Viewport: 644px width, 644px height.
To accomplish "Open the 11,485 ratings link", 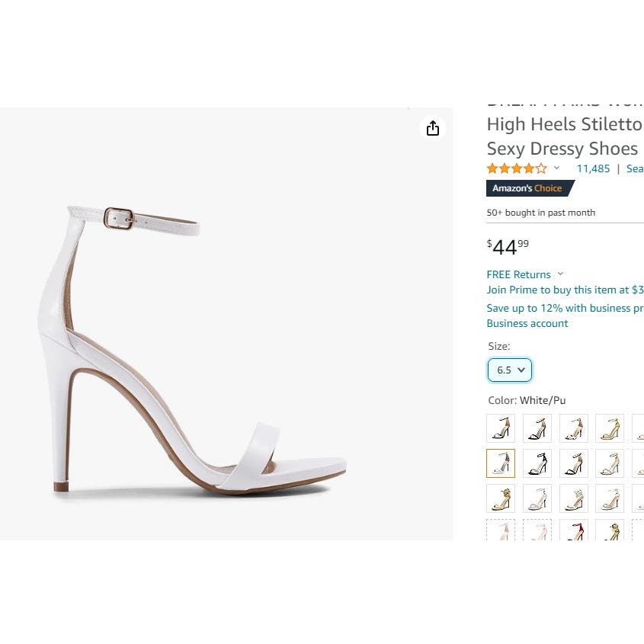I will tap(593, 168).
